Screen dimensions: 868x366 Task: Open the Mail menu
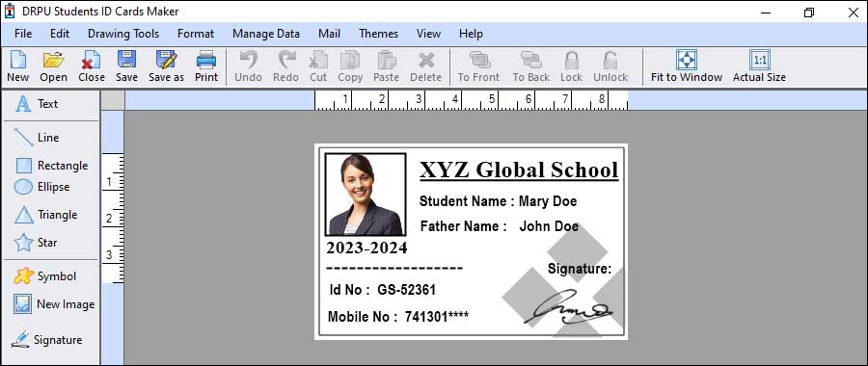click(330, 34)
